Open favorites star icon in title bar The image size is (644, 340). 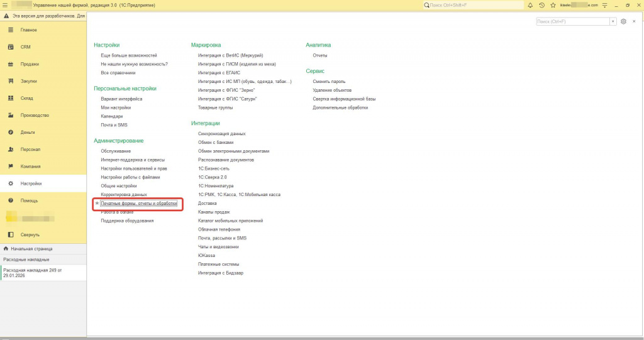tap(553, 5)
